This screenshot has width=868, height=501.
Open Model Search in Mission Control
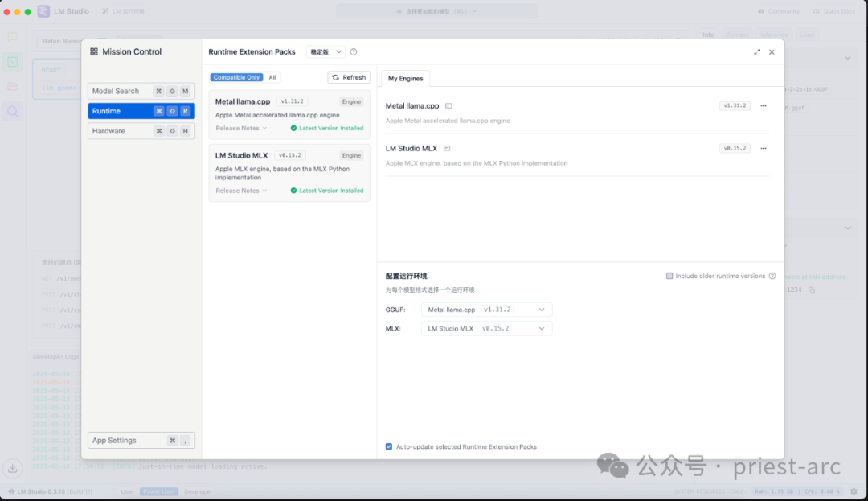[141, 91]
